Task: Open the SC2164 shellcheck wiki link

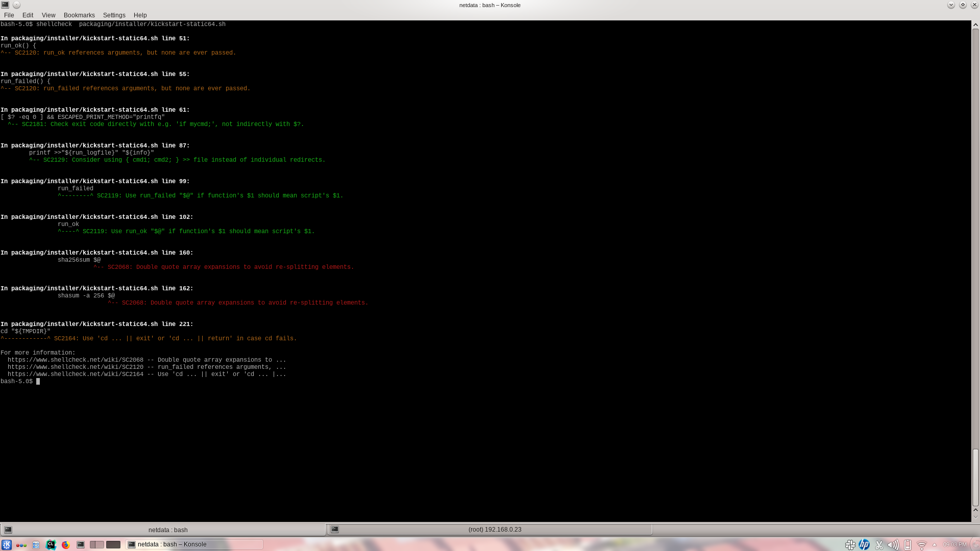Action: [76, 374]
